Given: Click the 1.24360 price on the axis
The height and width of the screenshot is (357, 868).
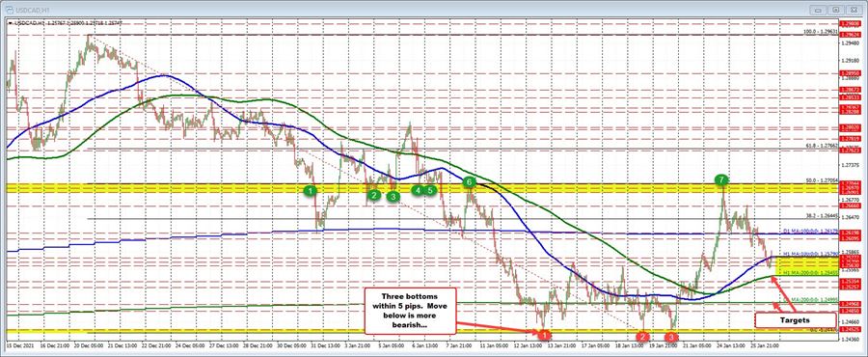Looking at the screenshot, I should 850,339.
